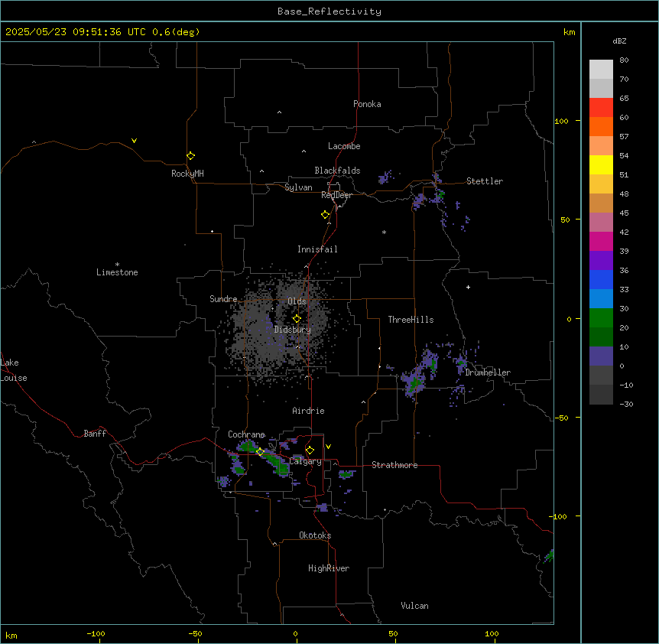Screen dimensions: 659x644
Task: Click the Airdrie city label
Action: tap(308, 411)
